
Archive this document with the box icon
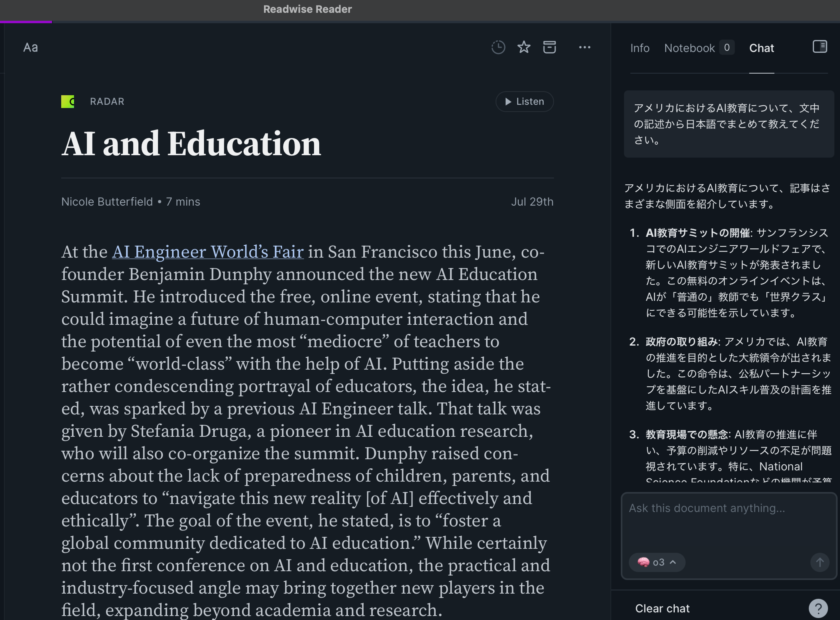tap(549, 47)
